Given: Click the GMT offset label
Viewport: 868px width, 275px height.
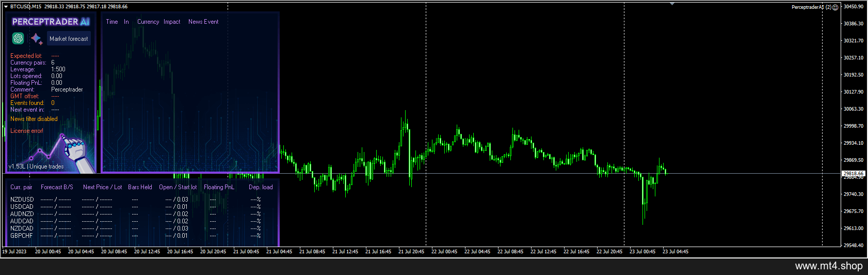Looking at the screenshot, I should tap(25, 96).
